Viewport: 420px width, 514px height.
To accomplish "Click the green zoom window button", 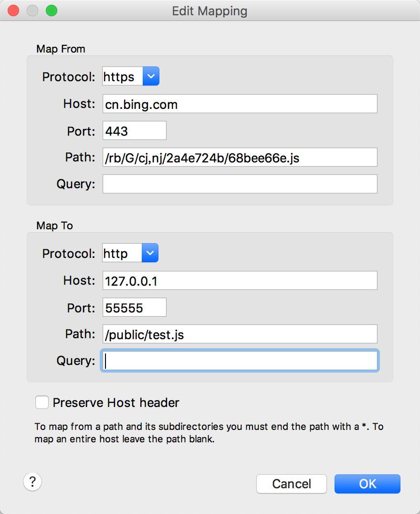I will coord(51,11).
